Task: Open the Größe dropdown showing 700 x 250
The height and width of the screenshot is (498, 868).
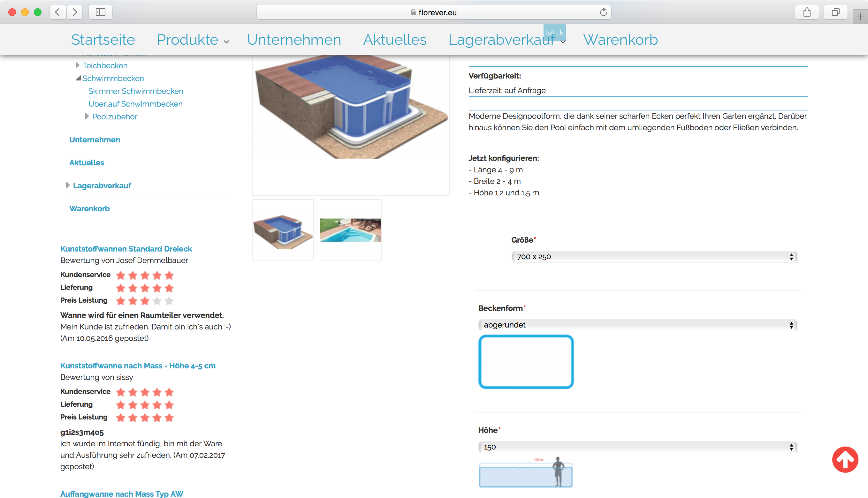Action: pyautogui.click(x=654, y=257)
